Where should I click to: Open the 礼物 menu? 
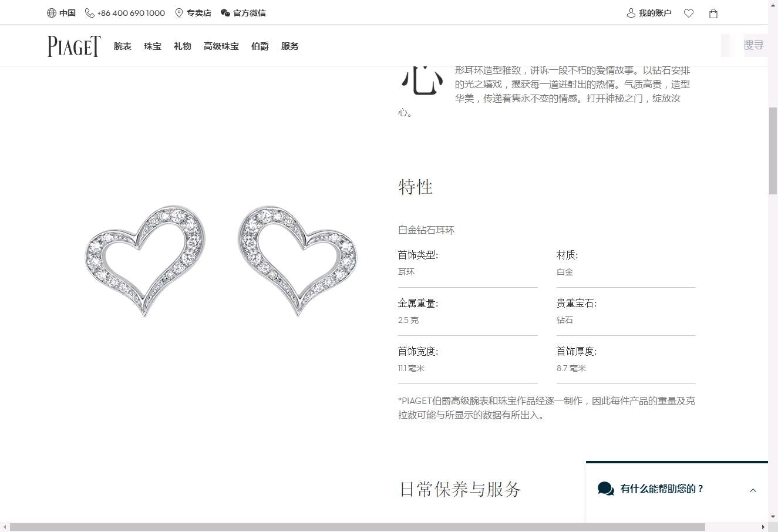pos(183,46)
